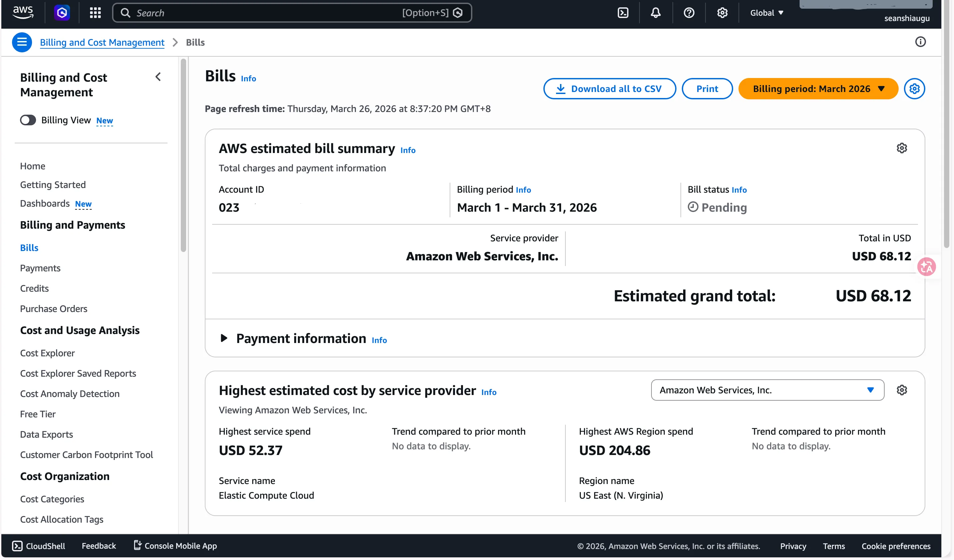Open the Billing period March 2026 dropdown
954x560 pixels.
click(819, 89)
